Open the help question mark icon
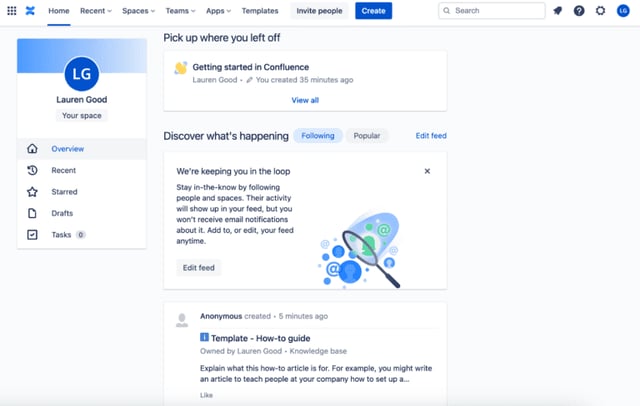The height and width of the screenshot is (406, 640). coord(579,11)
